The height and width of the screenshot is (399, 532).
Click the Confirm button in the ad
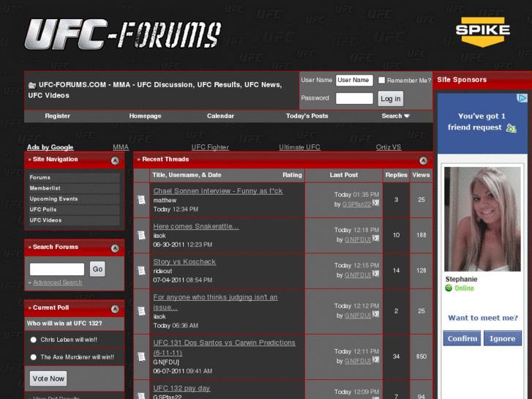tap(462, 338)
